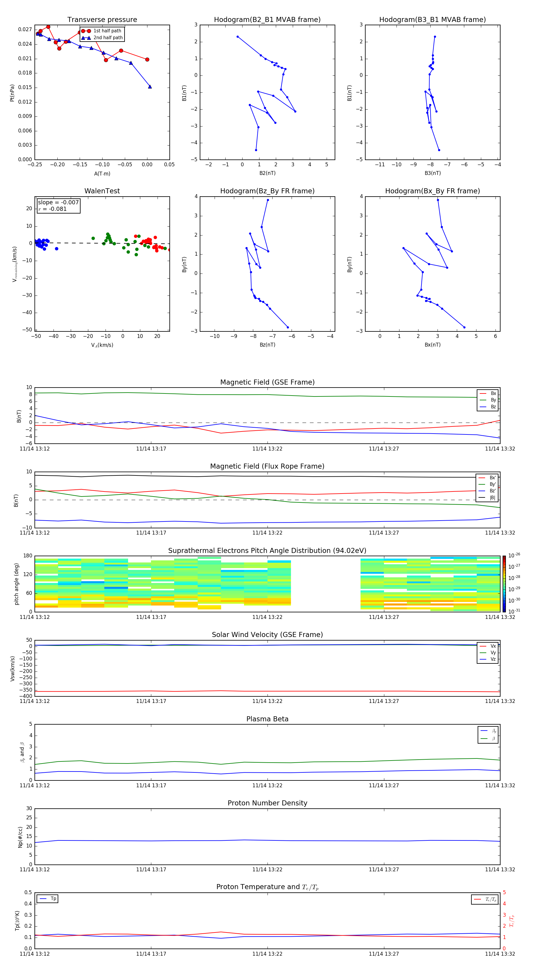This screenshot has height=980, width=535.
Task: Click the last blue triangle in transverse pressure
Action: pos(150,87)
